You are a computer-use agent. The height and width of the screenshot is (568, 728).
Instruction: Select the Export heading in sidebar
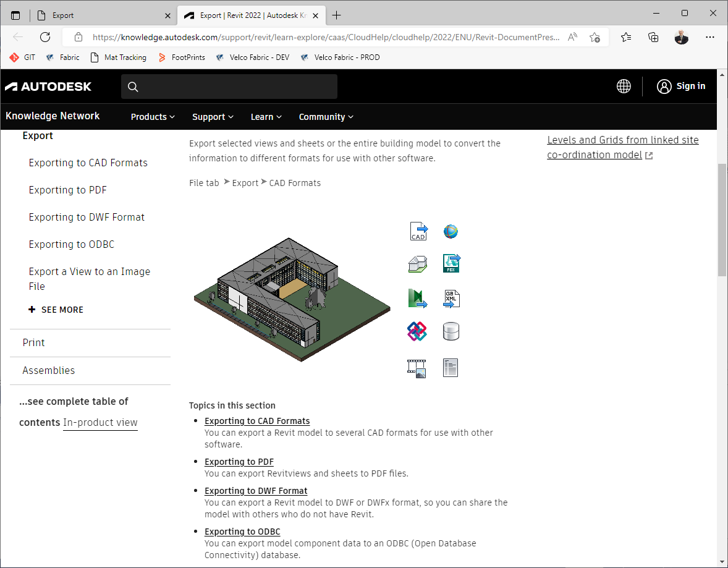(x=38, y=135)
